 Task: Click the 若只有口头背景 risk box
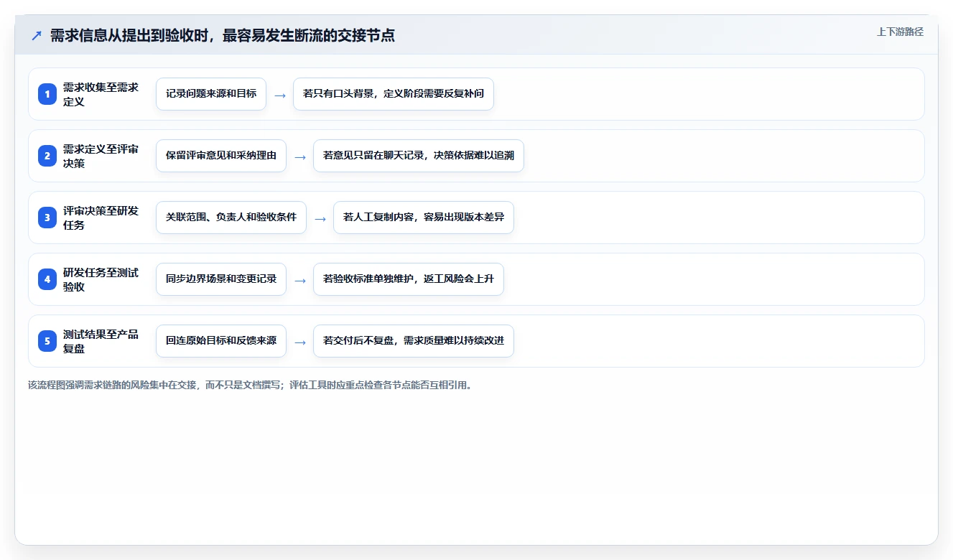[394, 94]
